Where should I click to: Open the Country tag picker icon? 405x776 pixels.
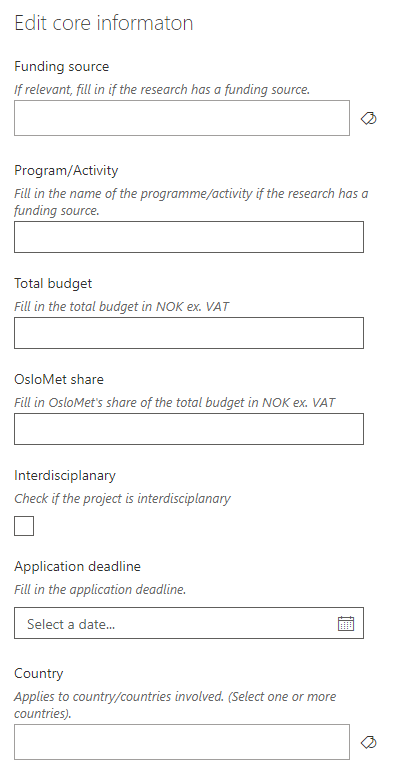368,742
